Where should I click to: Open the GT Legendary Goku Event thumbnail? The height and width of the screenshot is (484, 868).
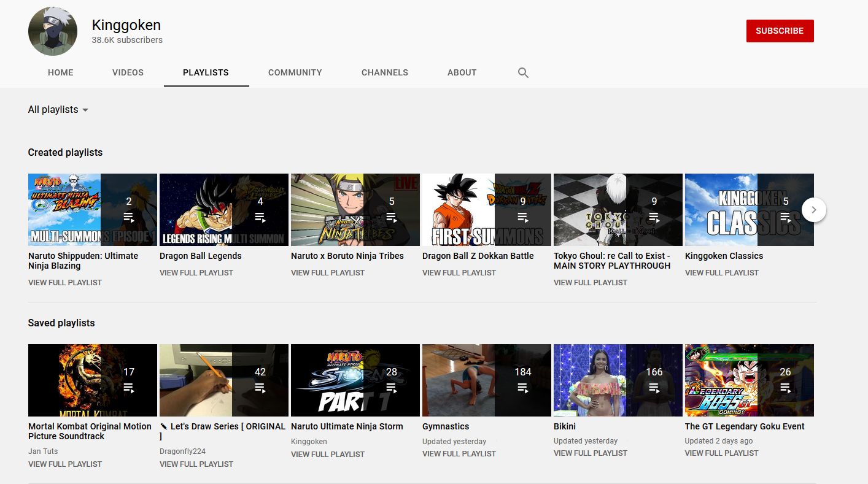tap(750, 380)
